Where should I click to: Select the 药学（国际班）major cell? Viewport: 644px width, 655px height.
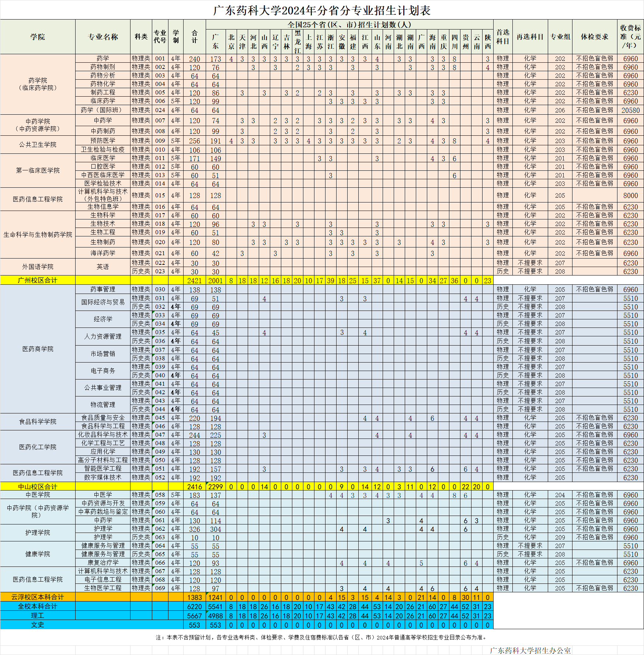point(103,110)
